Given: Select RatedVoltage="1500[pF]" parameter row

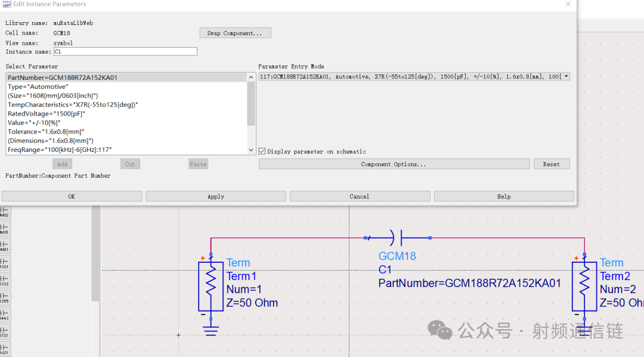Looking at the screenshot, I should pyautogui.click(x=126, y=114).
